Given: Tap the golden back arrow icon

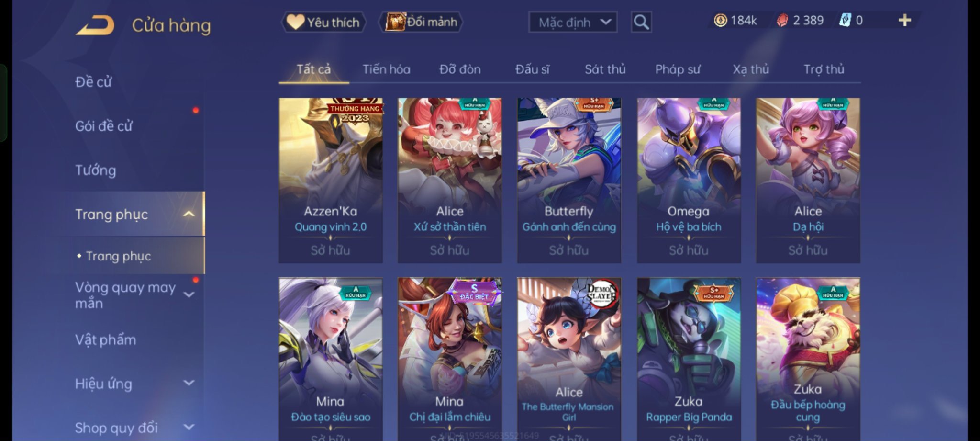Looking at the screenshot, I should 95,25.
